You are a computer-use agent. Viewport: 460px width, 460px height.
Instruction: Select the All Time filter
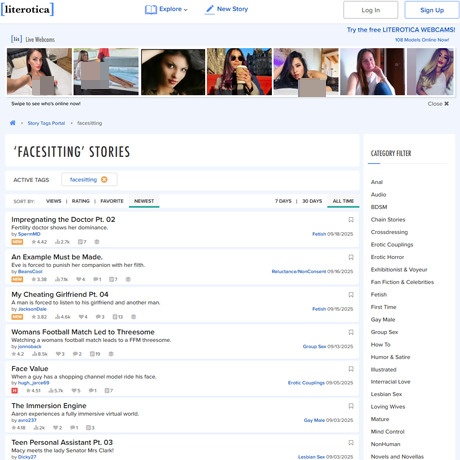tap(343, 201)
